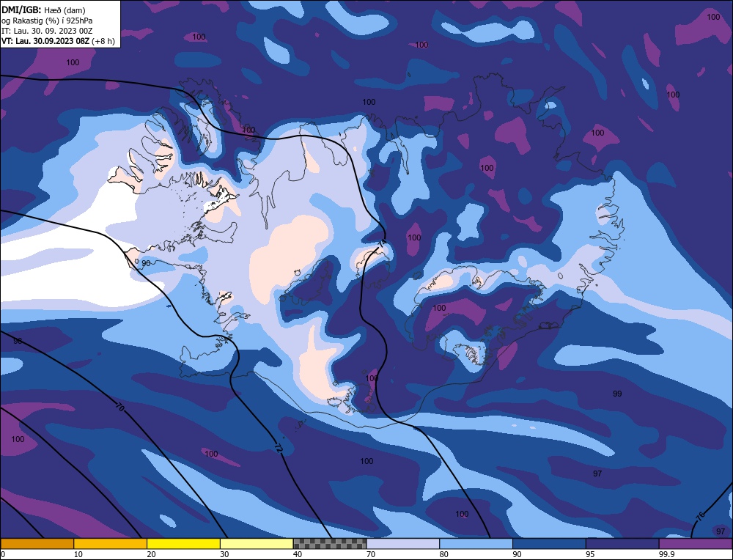This screenshot has width=733, height=560.
Task: Click the "40" legend scale number
Action: pyautogui.click(x=298, y=554)
